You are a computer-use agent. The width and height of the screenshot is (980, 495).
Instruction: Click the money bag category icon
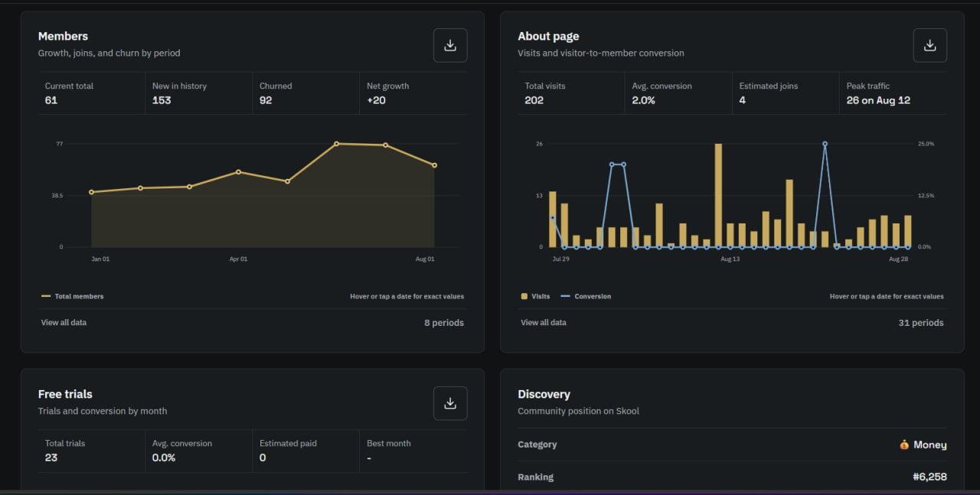[904, 445]
